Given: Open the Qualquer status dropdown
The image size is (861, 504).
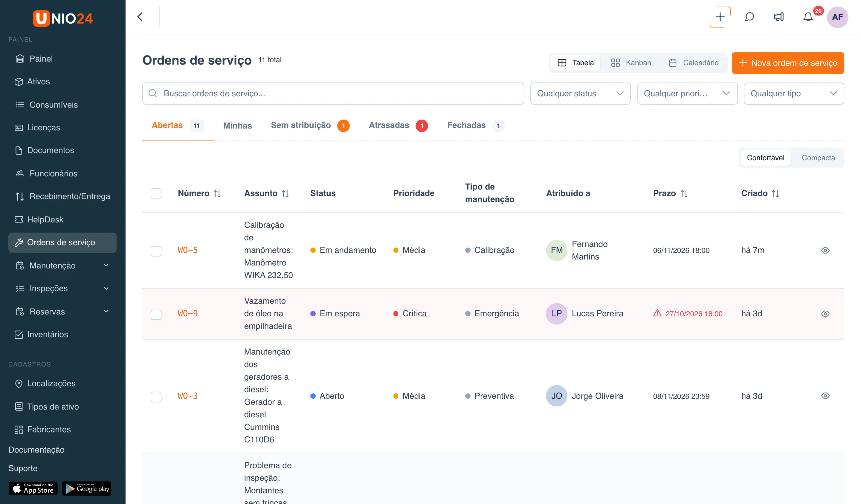Looking at the screenshot, I should tap(580, 94).
